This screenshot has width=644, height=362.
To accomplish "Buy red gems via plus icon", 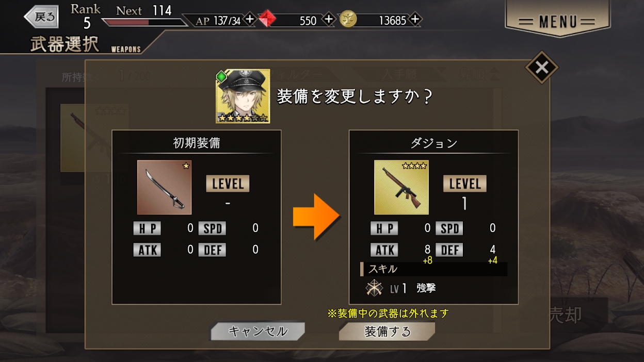I will (329, 20).
